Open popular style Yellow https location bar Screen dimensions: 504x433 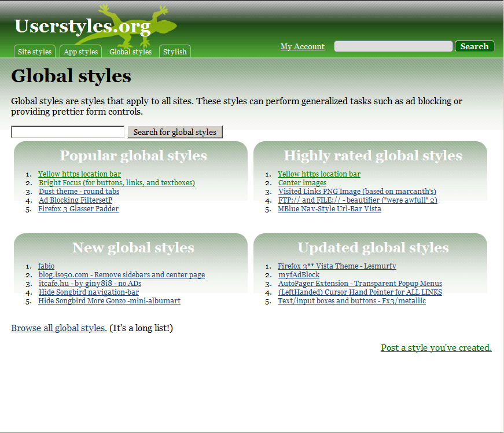pyautogui.click(x=79, y=174)
